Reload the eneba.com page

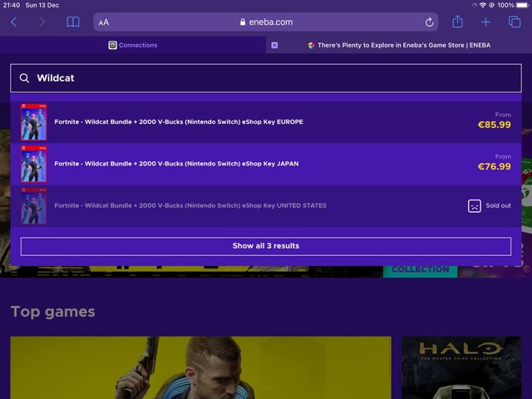click(x=429, y=22)
